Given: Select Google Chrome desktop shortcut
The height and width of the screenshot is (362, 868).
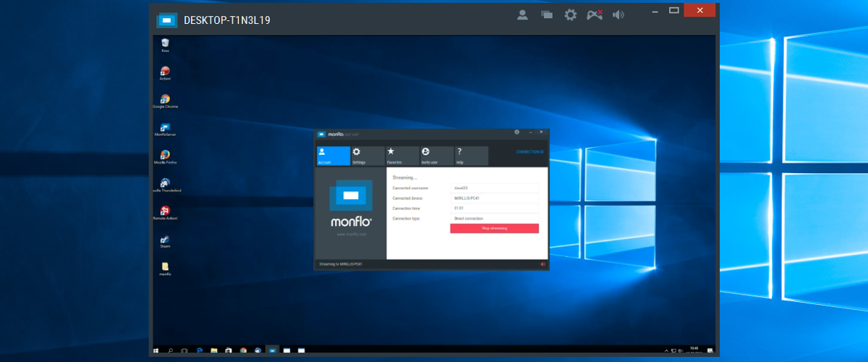Looking at the screenshot, I should pyautogui.click(x=165, y=101).
